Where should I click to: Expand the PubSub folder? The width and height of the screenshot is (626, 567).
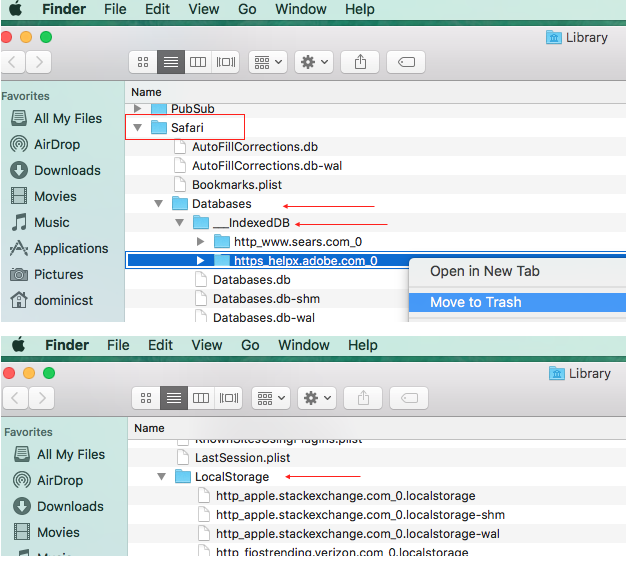click(138, 108)
